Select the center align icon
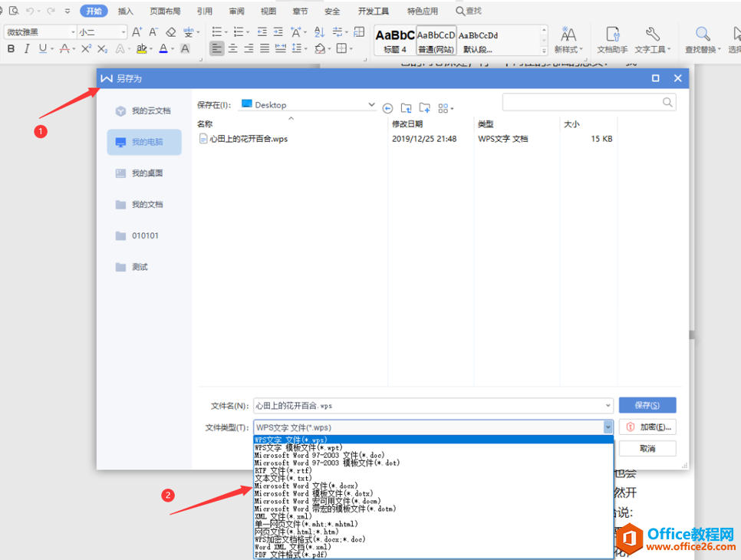Screen dimensions: 741x560 click(233, 48)
